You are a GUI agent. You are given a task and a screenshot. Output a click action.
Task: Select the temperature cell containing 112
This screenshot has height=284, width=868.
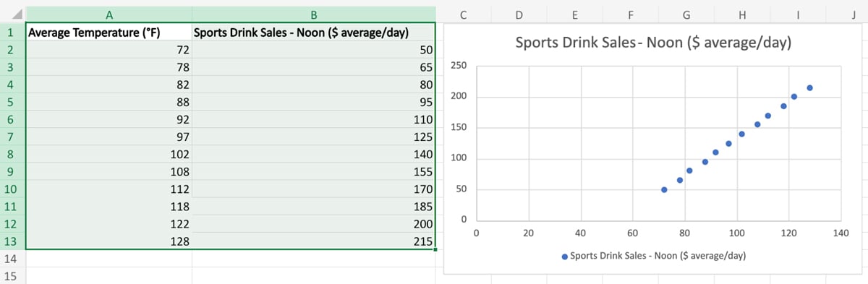point(109,189)
